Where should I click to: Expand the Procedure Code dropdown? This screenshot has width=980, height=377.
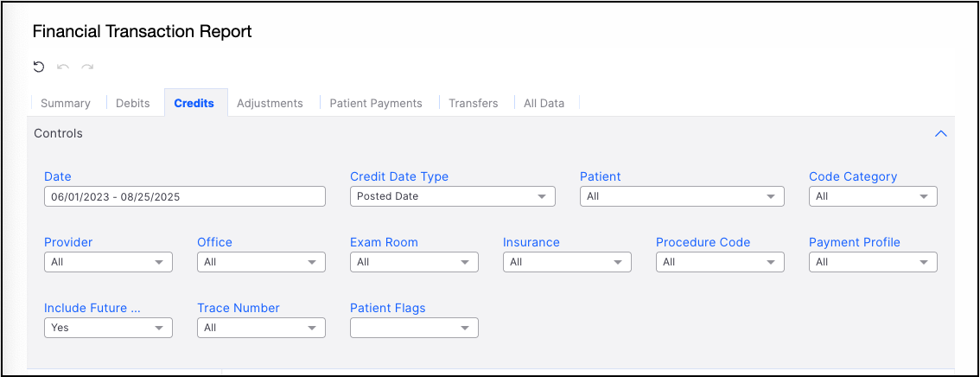720,262
